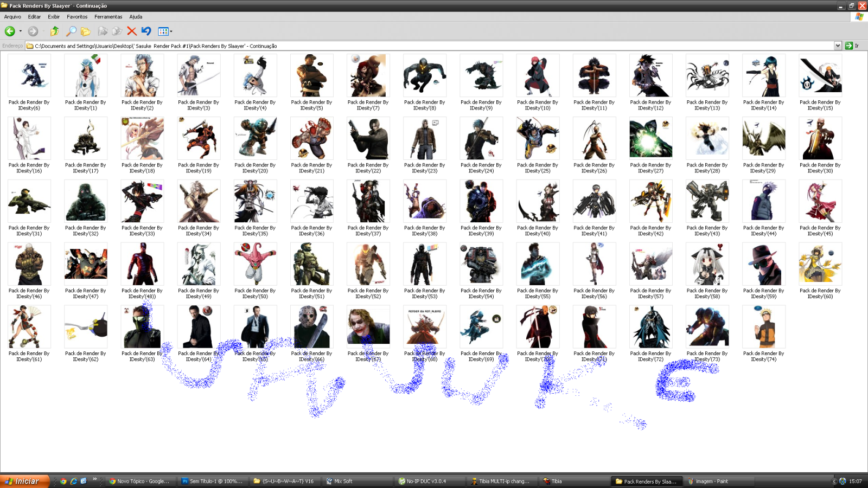The width and height of the screenshot is (868, 488).
Task: Select thumbnail Pack de Render By IDesity'(15)
Action: [x=820, y=75]
